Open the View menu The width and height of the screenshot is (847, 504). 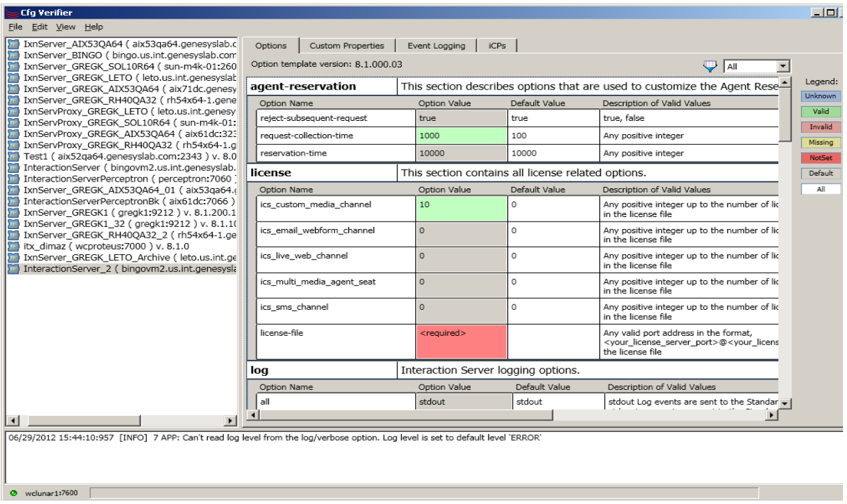(x=65, y=27)
